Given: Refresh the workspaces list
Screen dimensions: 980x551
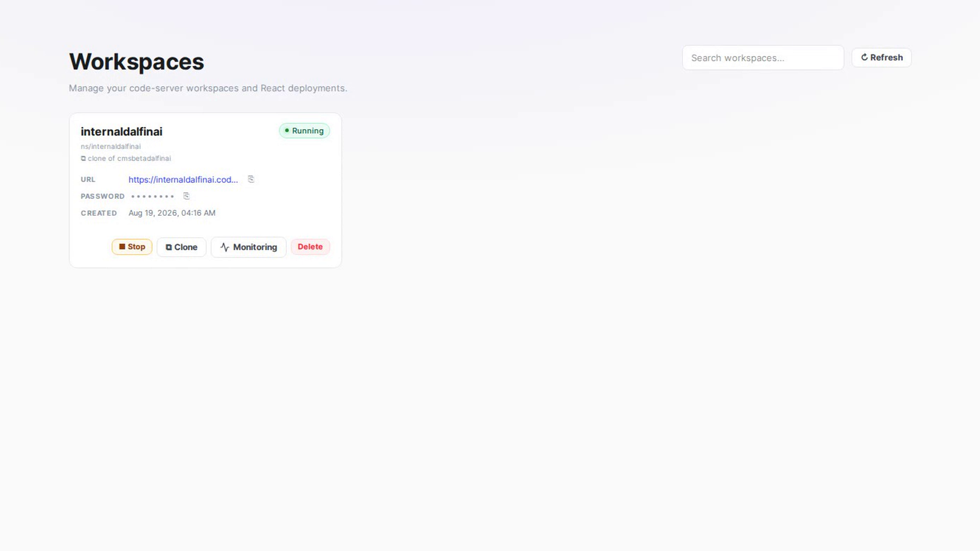Looking at the screenshot, I should [x=881, y=58].
